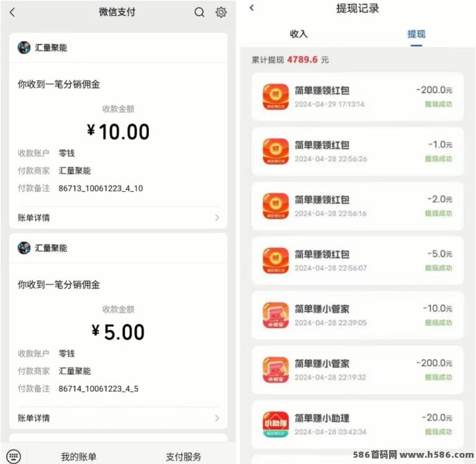Tap 汇量聚能 avatar on ¥5.00 card
This screenshot has height=464, width=476.
point(24,248)
